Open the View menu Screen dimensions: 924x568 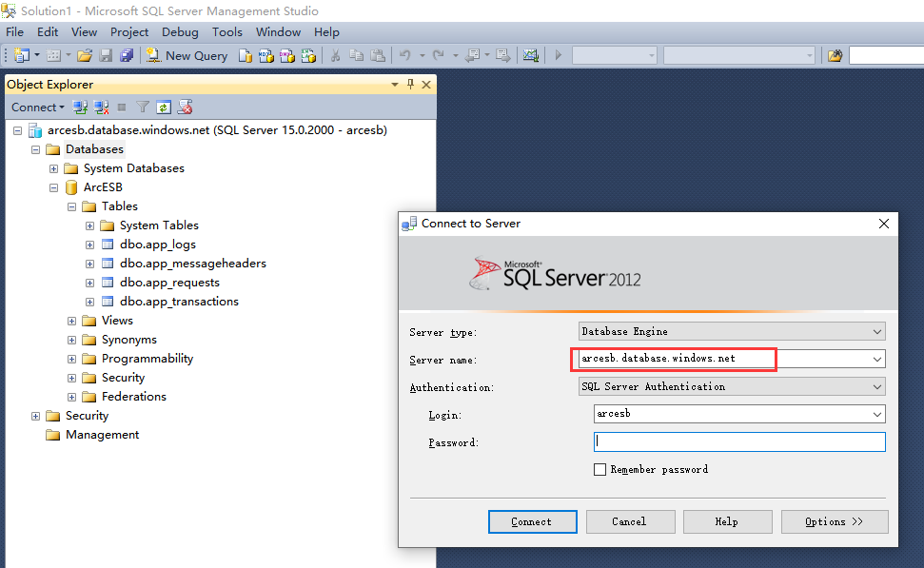pos(85,32)
